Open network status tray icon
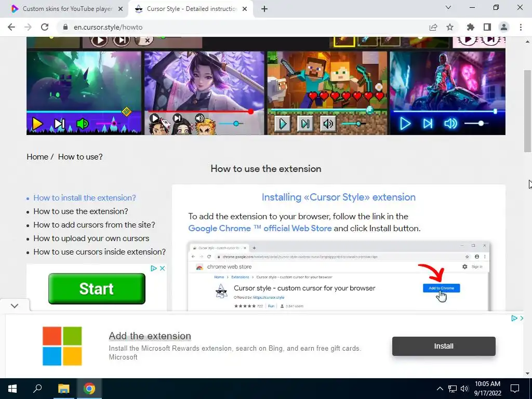Image resolution: width=532 pixels, height=399 pixels. click(x=453, y=389)
